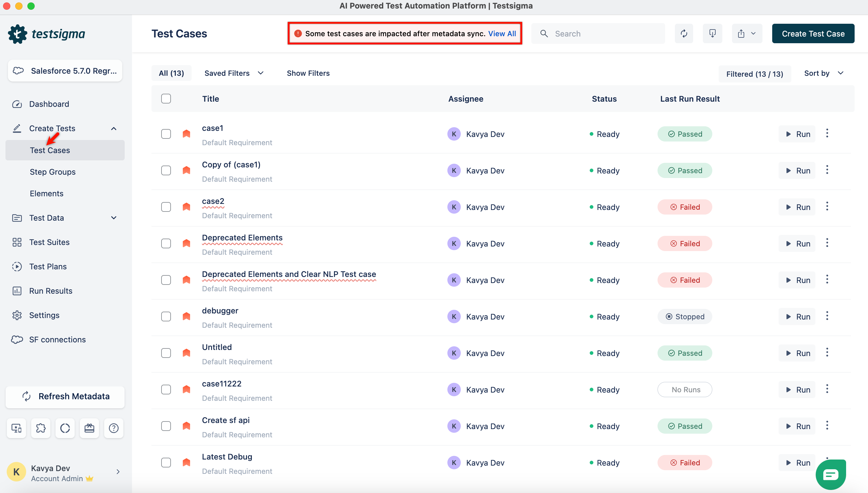The image size is (868, 493).
Task: Open the Salesforce 5.7.0 Regr... project selector
Action: click(x=65, y=70)
